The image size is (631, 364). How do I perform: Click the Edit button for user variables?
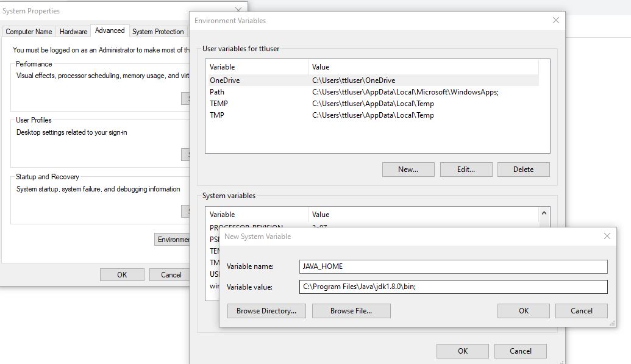pos(466,169)
